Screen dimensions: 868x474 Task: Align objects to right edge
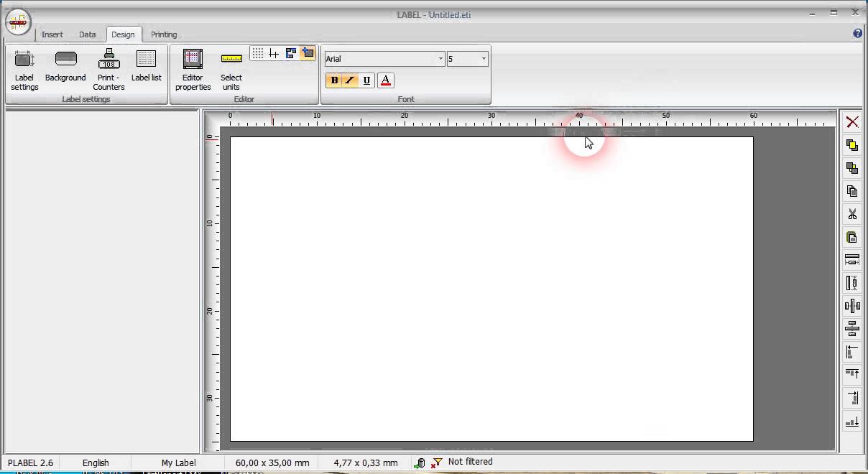852,398
